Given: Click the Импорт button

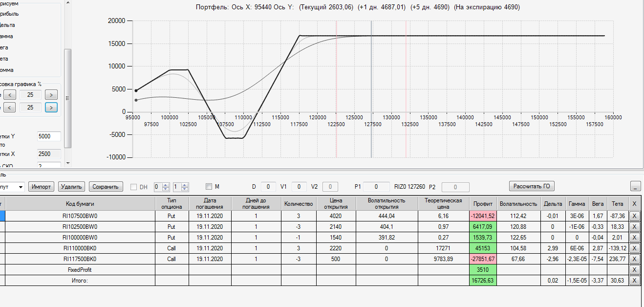Looking at the screenshot, I should point(41,186).
